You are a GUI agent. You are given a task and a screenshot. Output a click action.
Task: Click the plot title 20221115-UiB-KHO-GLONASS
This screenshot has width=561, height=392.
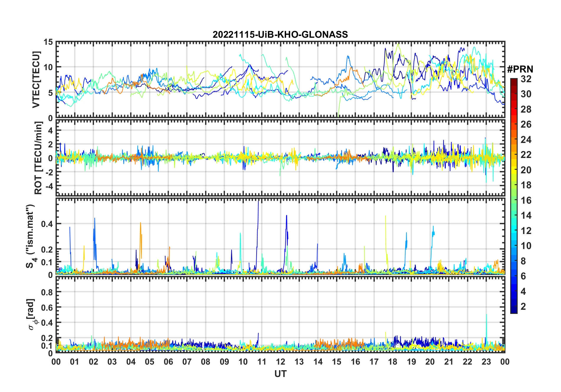point(280,34)
